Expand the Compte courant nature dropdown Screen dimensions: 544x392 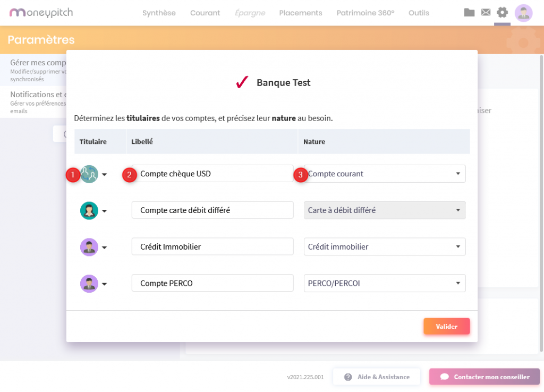385,174
